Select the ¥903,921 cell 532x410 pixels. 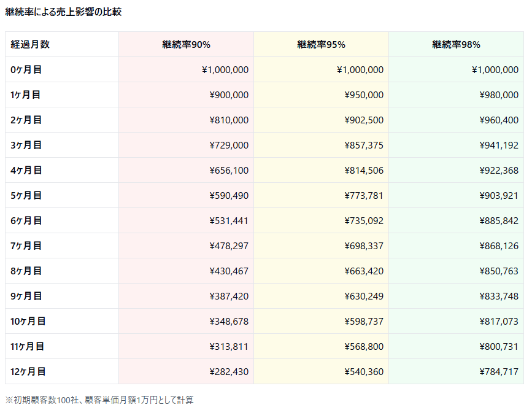click(456, 195)
